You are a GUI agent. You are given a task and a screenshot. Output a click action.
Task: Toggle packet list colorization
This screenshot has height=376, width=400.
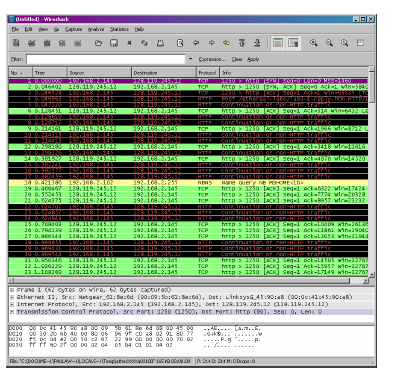point(278,43)
